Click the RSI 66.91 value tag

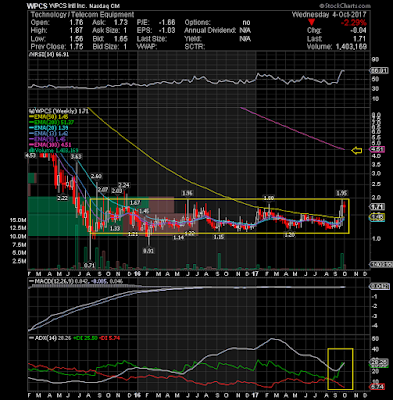(x=378, y=71)
